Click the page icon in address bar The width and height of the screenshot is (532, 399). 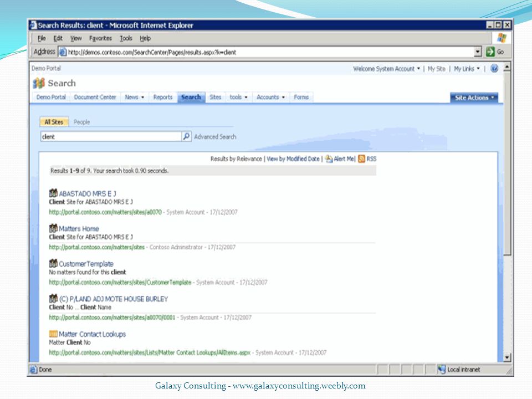tap(63, 52)
